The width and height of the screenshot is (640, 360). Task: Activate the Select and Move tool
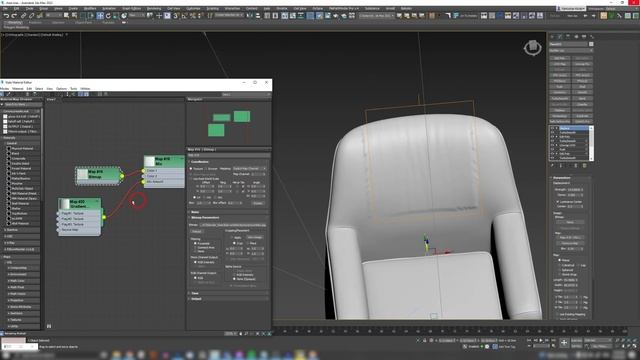point(100,16)
